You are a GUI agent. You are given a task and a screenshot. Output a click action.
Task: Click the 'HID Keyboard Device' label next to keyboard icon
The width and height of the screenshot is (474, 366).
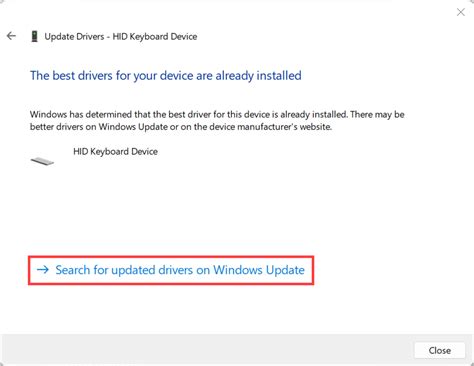[115, 152]
